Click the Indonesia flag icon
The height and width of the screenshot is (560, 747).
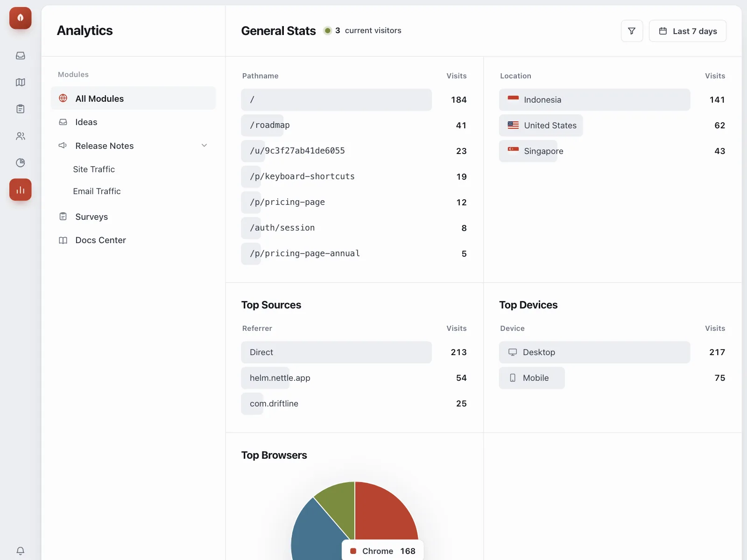pos(513,99)
